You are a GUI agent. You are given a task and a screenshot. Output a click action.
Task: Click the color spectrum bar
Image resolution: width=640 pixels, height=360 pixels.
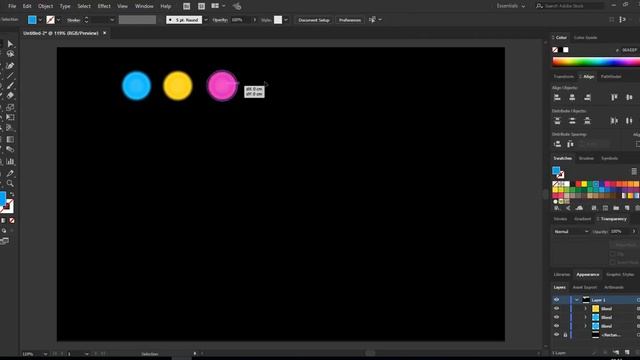(596, 62)
